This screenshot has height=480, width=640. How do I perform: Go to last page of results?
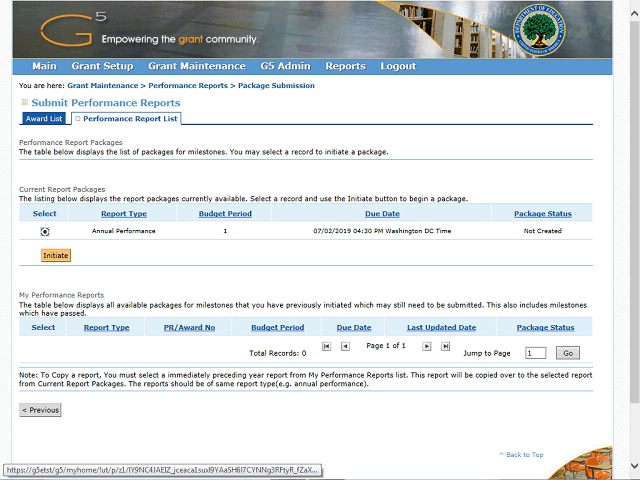[445, 346]
